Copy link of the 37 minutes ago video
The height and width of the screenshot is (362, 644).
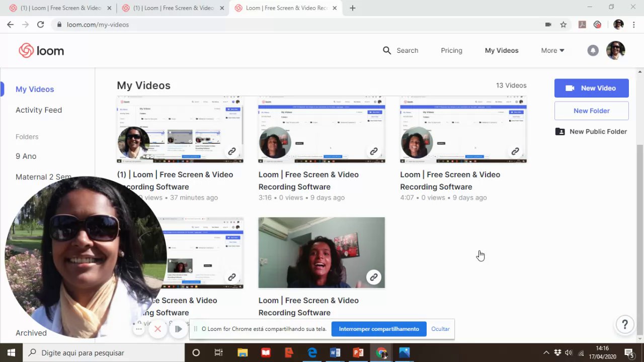[232, 151]
